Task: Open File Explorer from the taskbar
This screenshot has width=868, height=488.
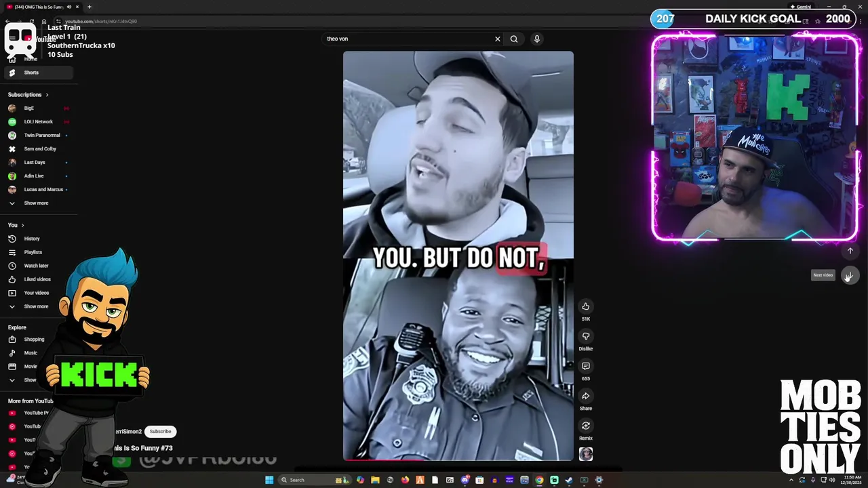Action: (375, 480)
